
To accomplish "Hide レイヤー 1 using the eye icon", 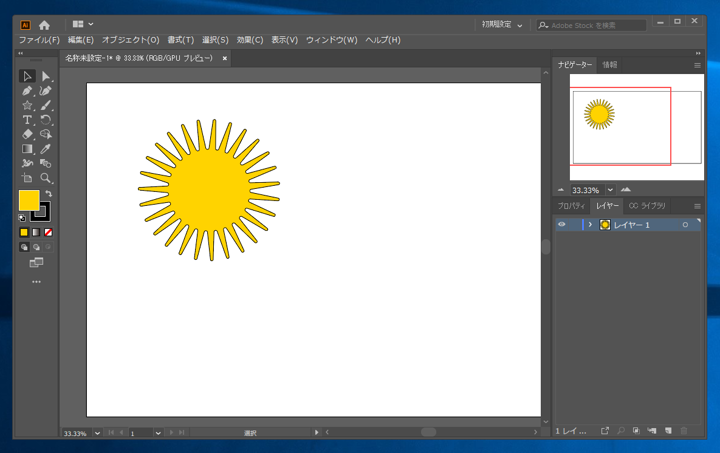I will 562,225.
